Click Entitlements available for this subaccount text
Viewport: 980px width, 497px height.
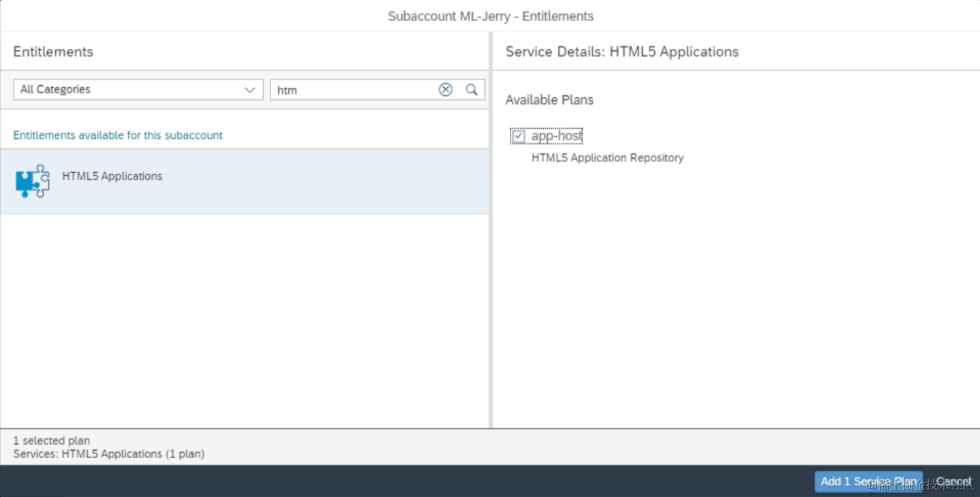coord(118,135)
